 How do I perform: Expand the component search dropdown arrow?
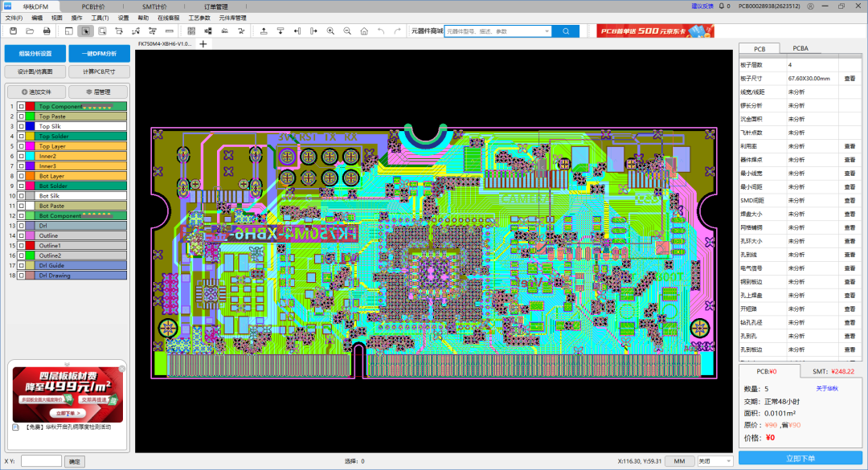click(x=547, y=31)
